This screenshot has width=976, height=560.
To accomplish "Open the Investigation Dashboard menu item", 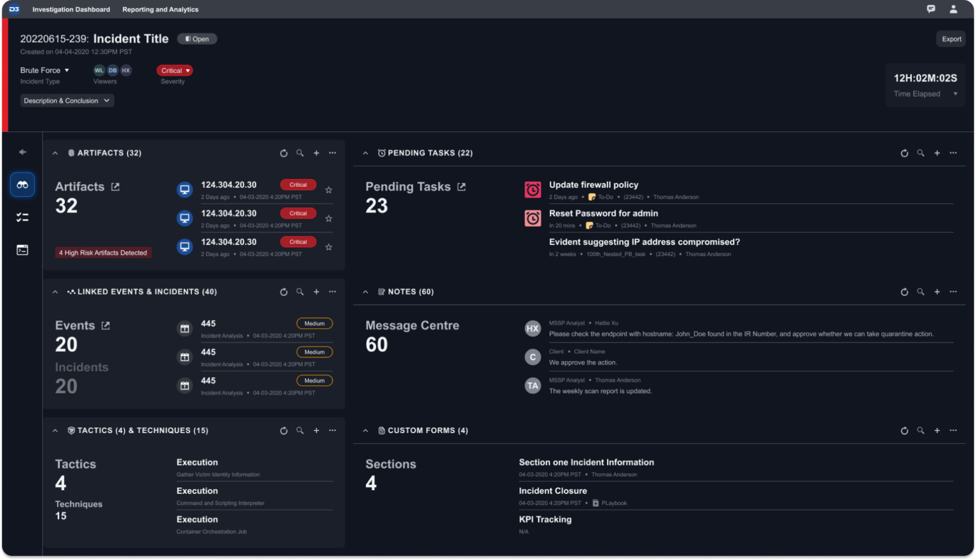I will coord(71,9).
